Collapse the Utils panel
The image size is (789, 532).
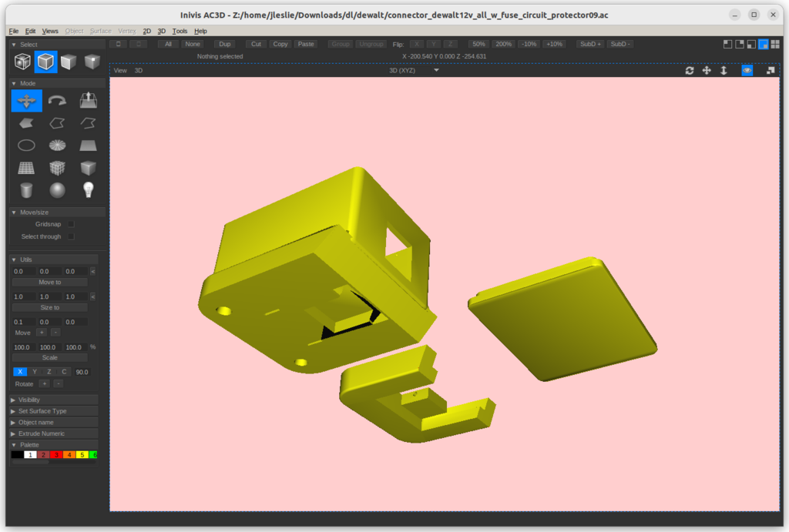[14, 260]
